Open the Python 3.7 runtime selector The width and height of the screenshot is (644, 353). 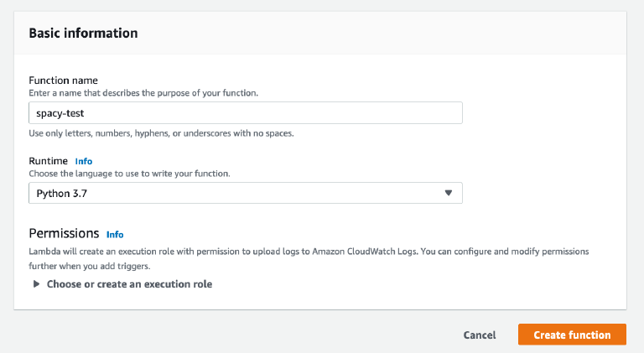click(x=245, y=193)
